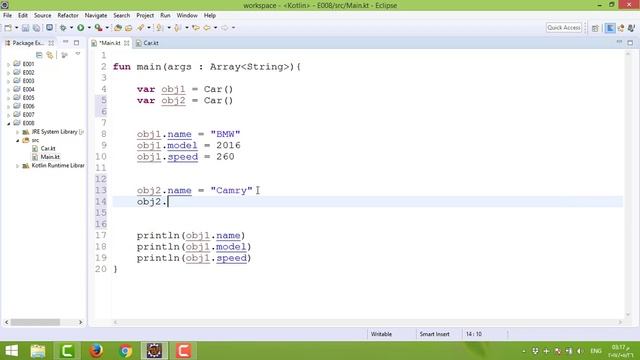Open the File menu

point(7,16)
